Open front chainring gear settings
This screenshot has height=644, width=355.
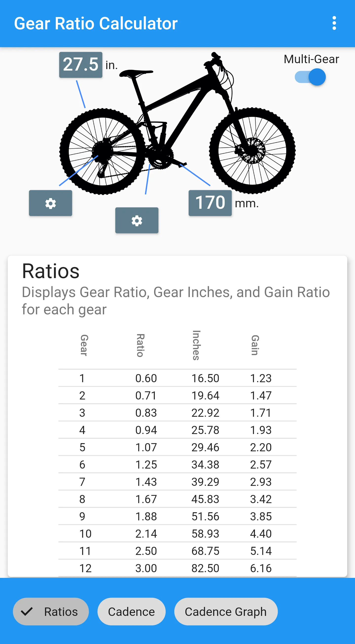[137, 220]
